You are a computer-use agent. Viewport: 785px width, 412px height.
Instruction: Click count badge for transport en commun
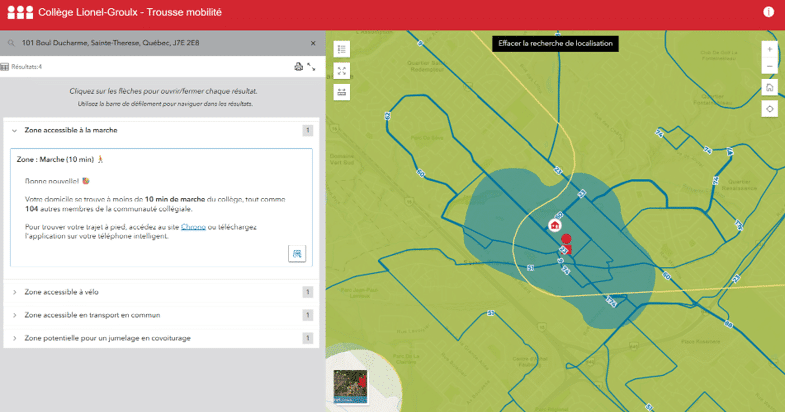pyautogui.click(x=307, y=315)
